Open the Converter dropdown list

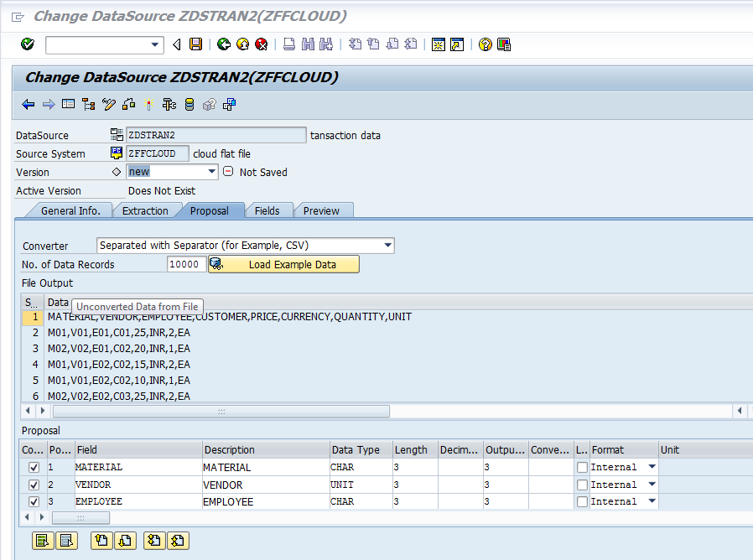386,246
